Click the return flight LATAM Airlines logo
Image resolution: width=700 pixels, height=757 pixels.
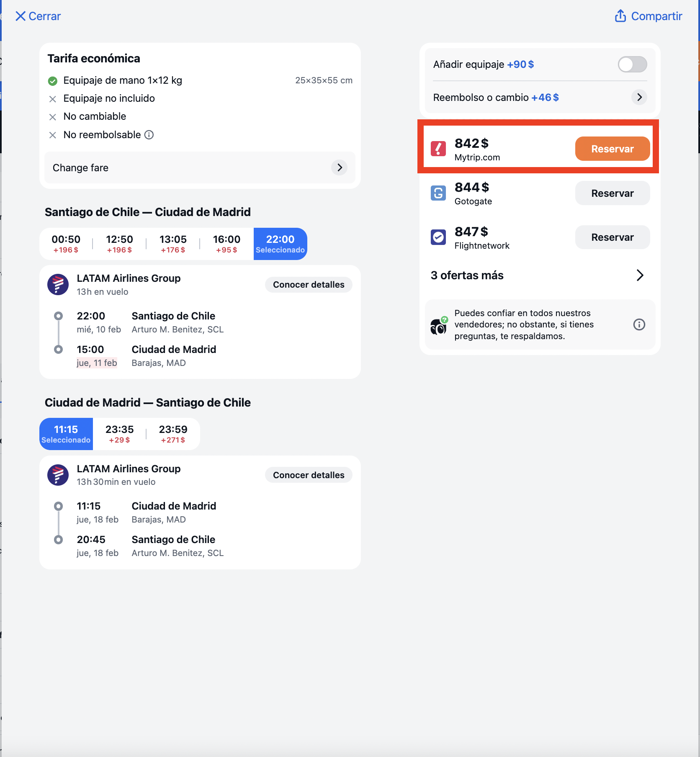58,475
